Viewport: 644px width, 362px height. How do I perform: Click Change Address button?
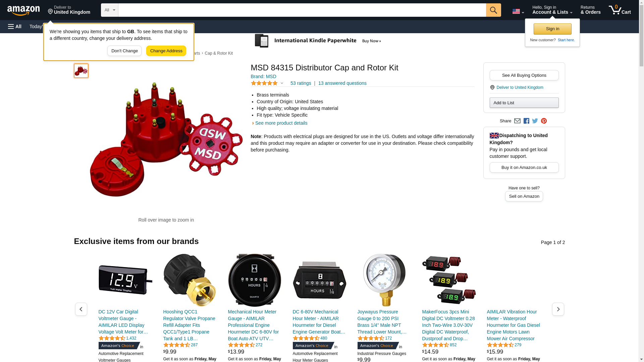pos(166,51)
